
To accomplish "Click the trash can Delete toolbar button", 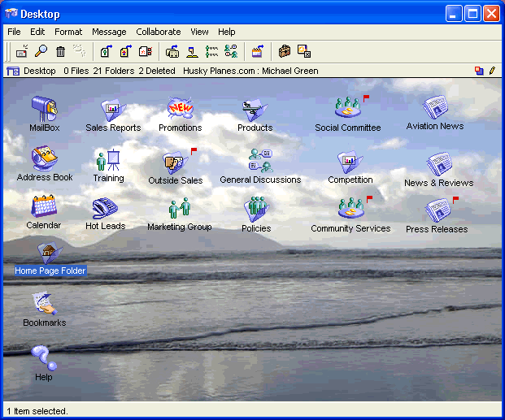I will click(61, 51).
